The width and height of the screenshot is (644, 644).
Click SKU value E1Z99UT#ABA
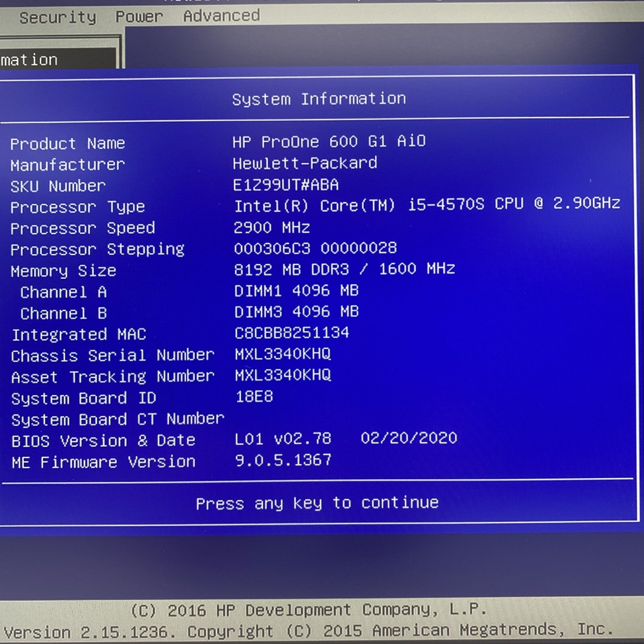click(286, 185)
